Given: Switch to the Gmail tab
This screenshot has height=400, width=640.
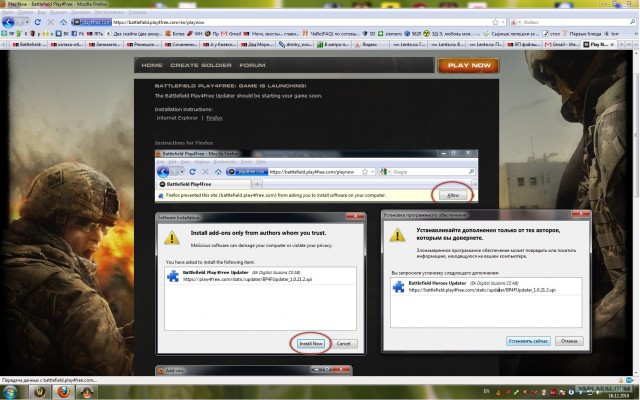Looking at the screenshot, I should pos(561,44).
